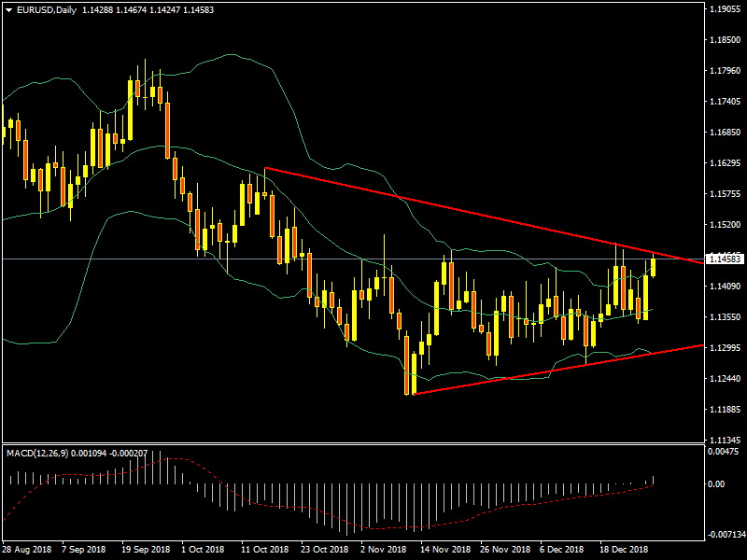Click the 1.12995 price scale label
747x560 pixels.
point(724,347)
